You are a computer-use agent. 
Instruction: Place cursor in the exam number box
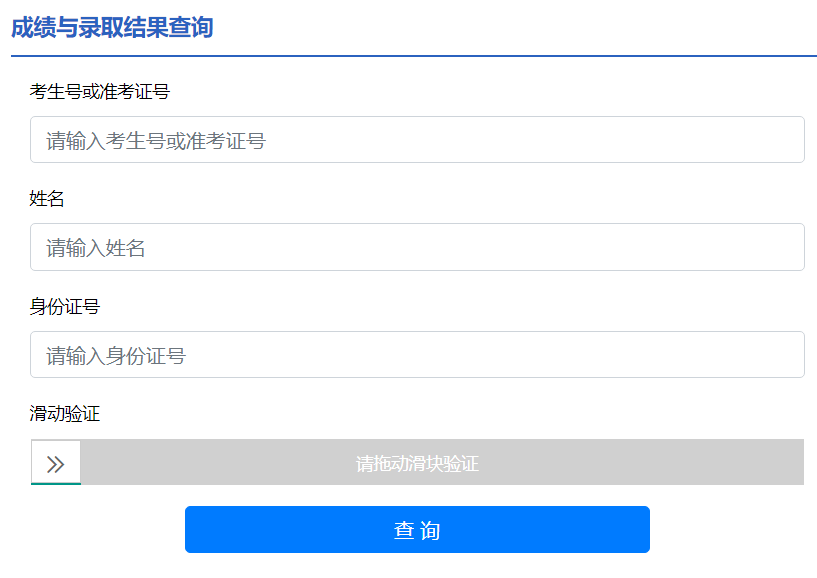click(x=500, y=140)
